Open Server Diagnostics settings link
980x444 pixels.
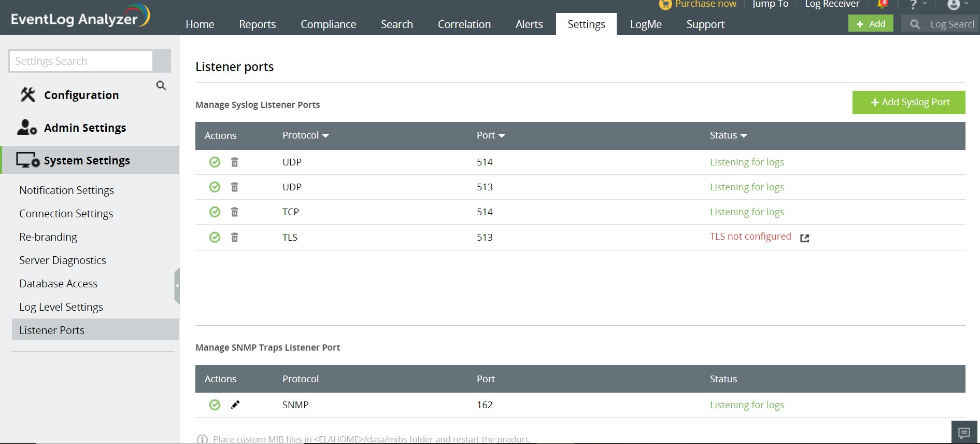click(x=63, y=260)
